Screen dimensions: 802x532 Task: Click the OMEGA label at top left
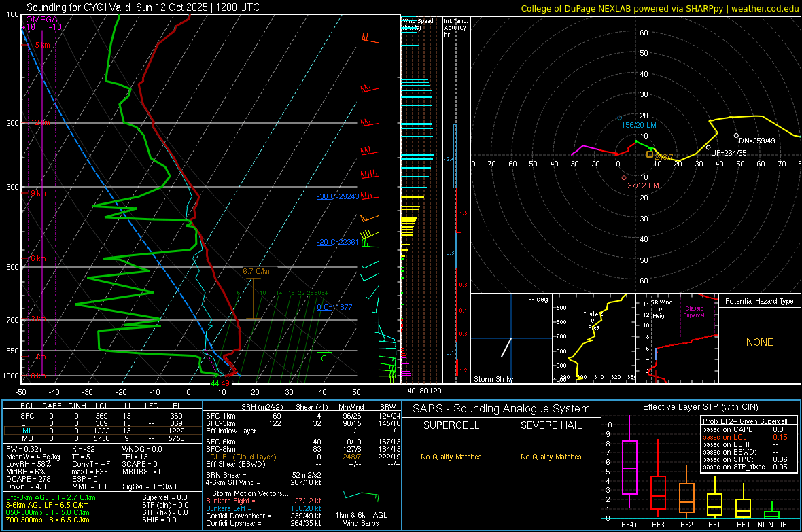[41, 20]
